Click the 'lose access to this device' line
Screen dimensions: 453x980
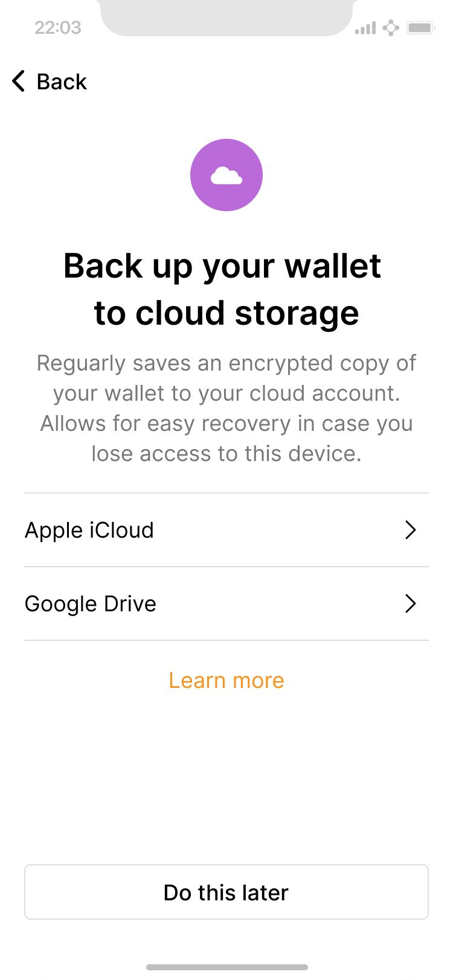226,454
